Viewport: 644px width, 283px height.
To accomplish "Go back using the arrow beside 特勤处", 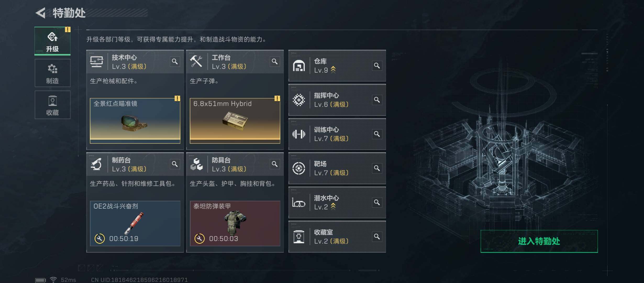I will click(x=41, y=13).
